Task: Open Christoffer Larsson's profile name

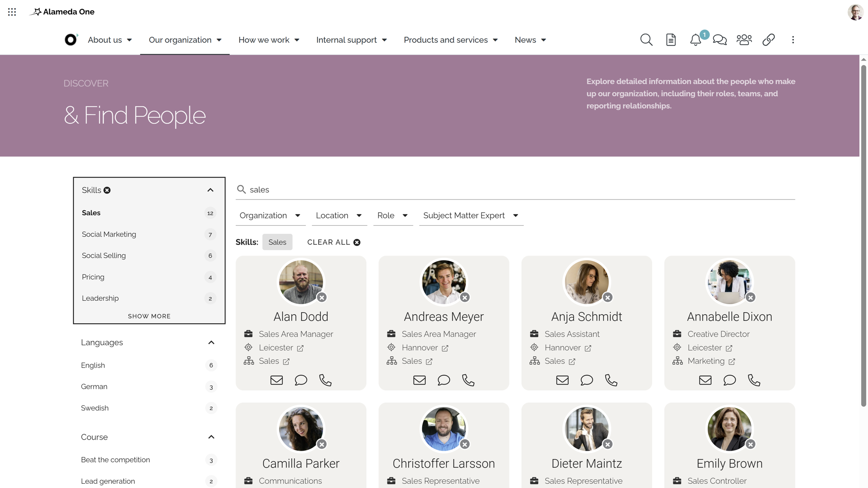Action: pos(444,464)
